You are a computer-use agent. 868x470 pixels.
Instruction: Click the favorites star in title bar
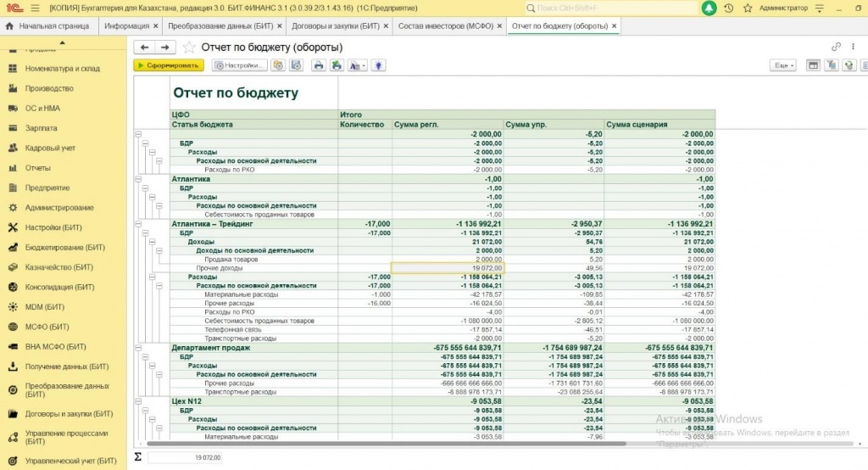[x=748, y=8]
